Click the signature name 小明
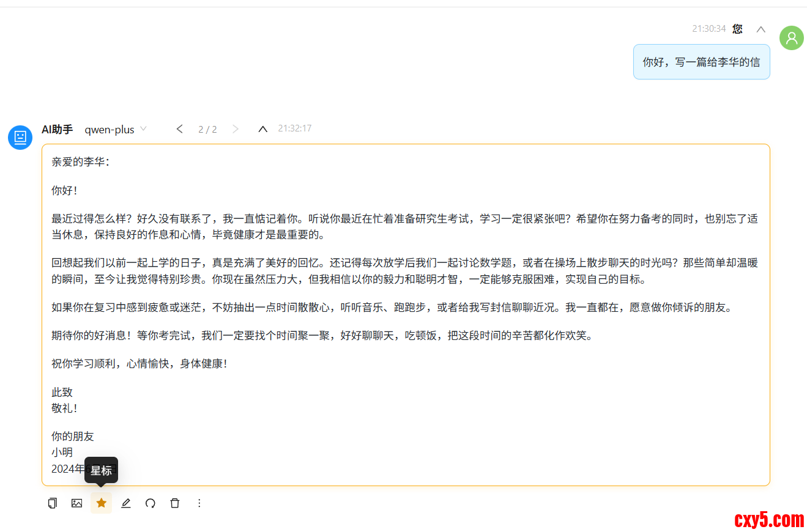This screenshot has width=807, height=532. coord(62,453)
